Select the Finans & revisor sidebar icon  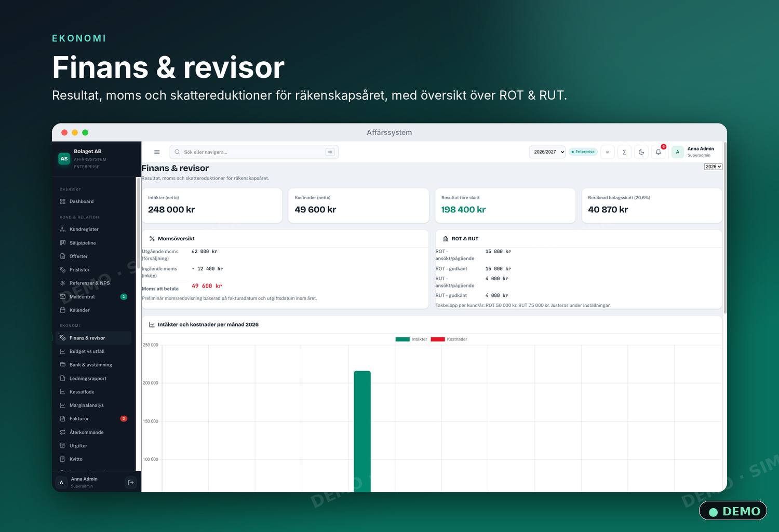(63, 338)
